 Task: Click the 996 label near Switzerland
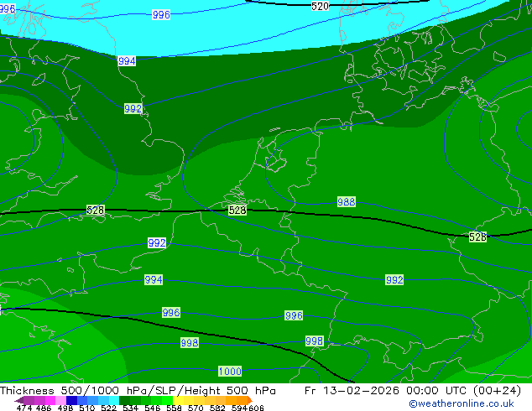pos(294,315)
